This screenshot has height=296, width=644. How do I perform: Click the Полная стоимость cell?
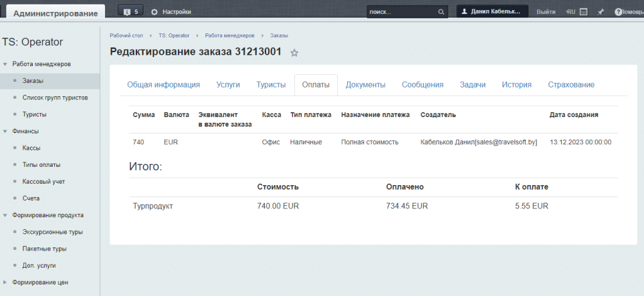370,142
